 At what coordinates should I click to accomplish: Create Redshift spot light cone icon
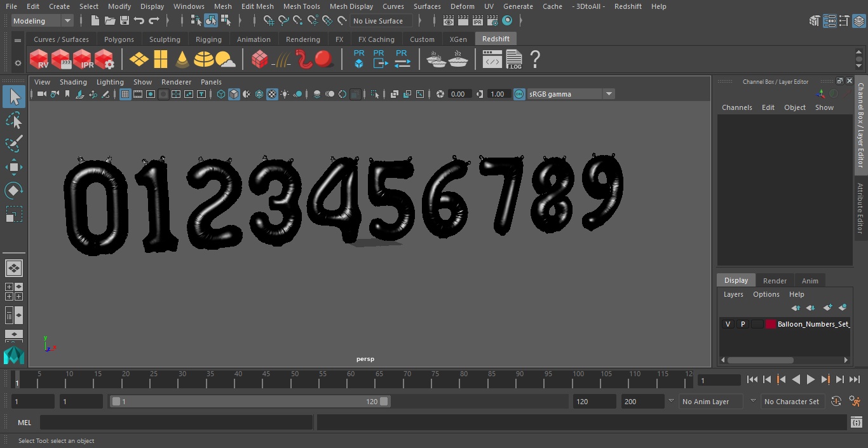pyautogui.click(x=182, y=60)
